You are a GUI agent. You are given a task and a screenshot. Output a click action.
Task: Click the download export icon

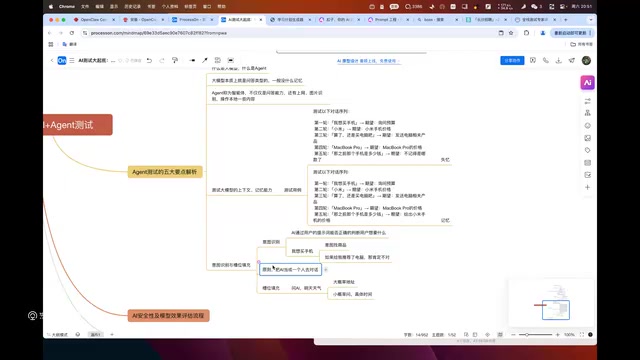558,60
